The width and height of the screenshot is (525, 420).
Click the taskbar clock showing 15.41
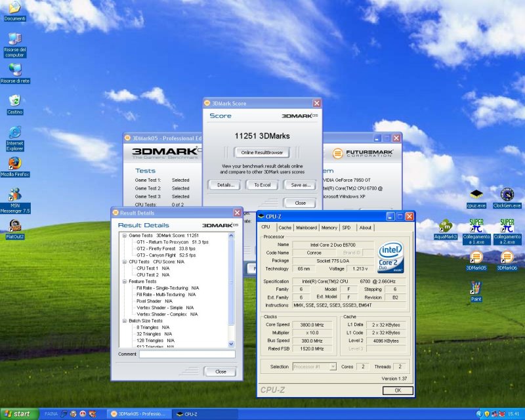[513, 414]
